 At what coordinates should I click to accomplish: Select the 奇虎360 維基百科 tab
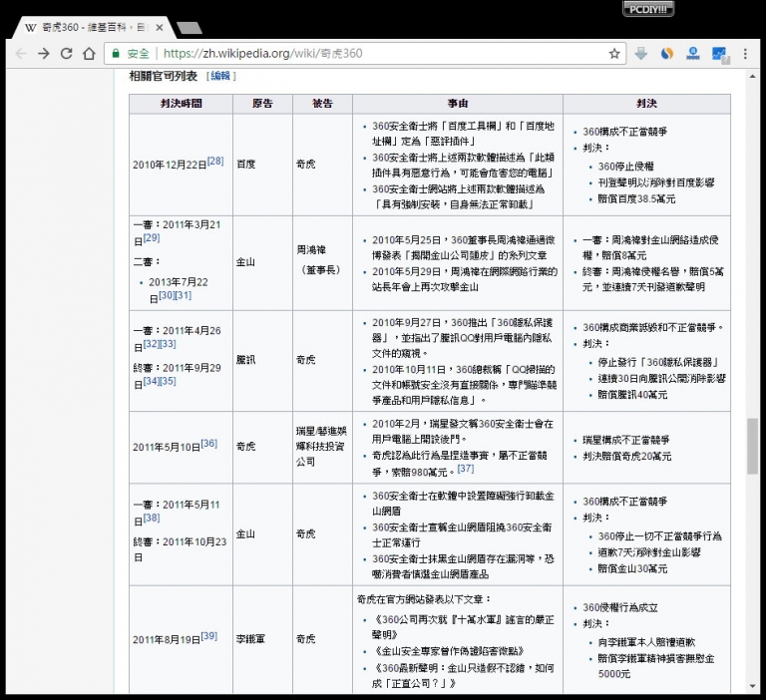click(x=91, y=28)
